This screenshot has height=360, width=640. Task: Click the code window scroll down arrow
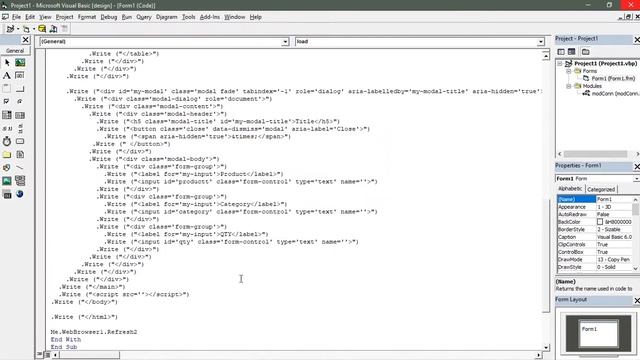click(x=546, y=347)
